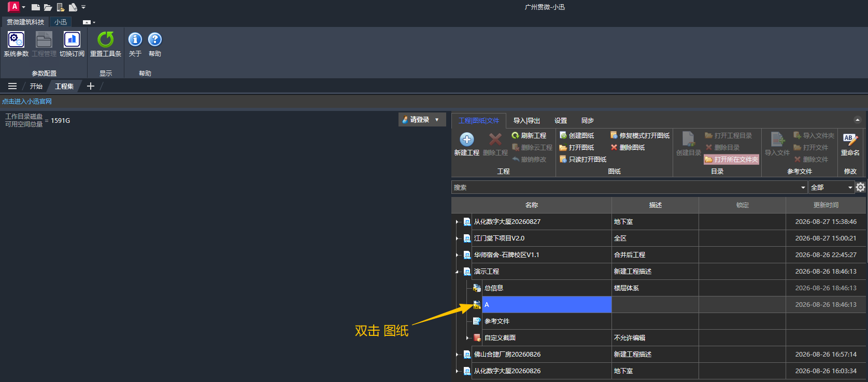This screenshot has height=382, width=868.
Task: Select the 小迅 ribbon tab
Action: (x=61, y=22)
